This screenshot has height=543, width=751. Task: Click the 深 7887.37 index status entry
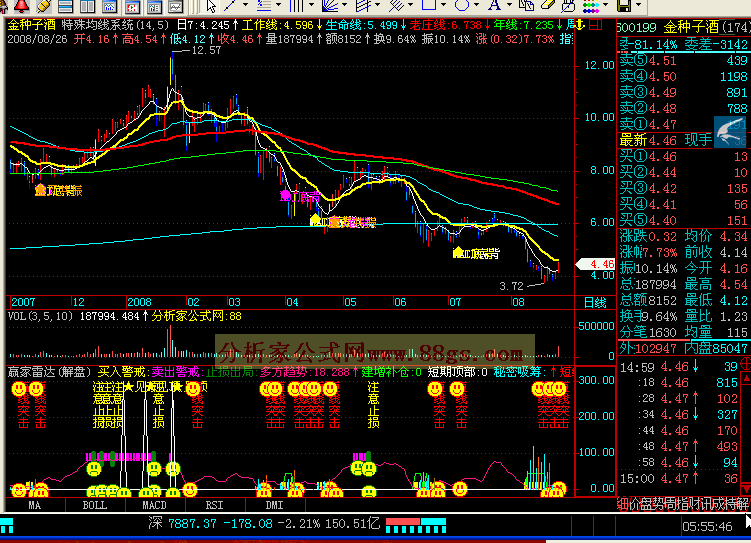[264, 523]
